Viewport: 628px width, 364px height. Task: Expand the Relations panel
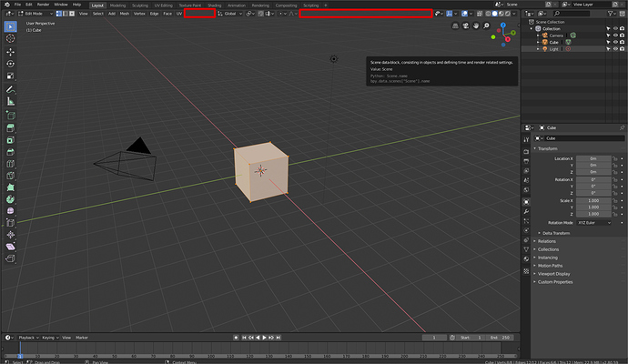coord(547,241)
